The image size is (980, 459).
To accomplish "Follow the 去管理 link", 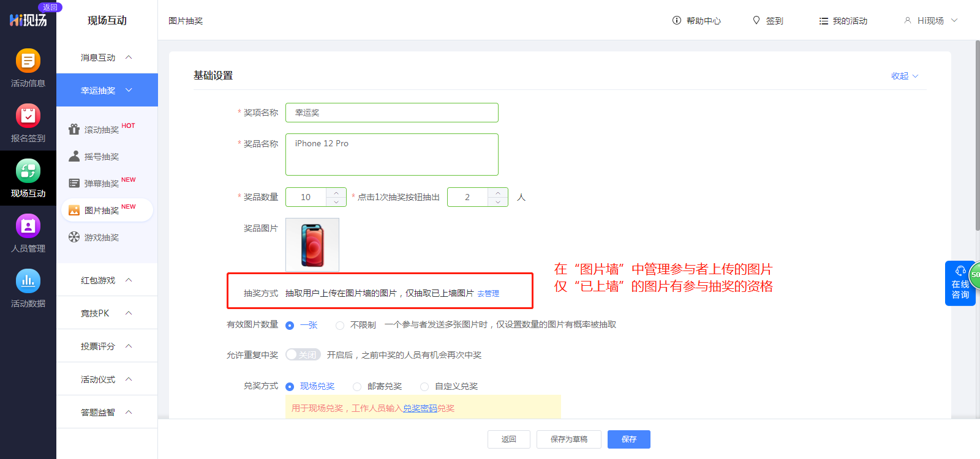I will [488, 294].
